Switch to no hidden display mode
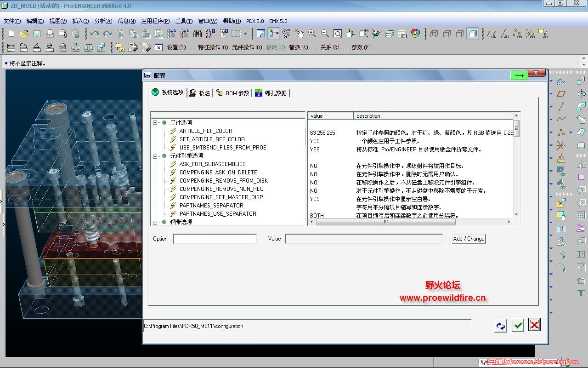 coord(460,34)
